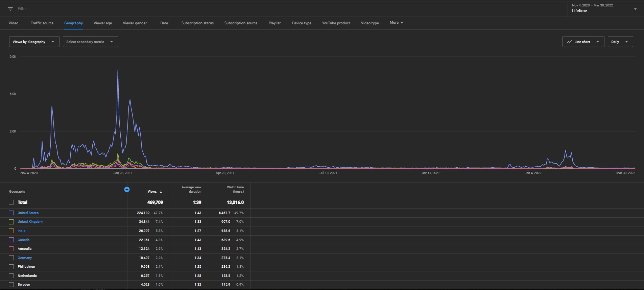Open the Select secondary metric dropdown
The width and height of the screenshot is (644, 290).
[90, 42]
